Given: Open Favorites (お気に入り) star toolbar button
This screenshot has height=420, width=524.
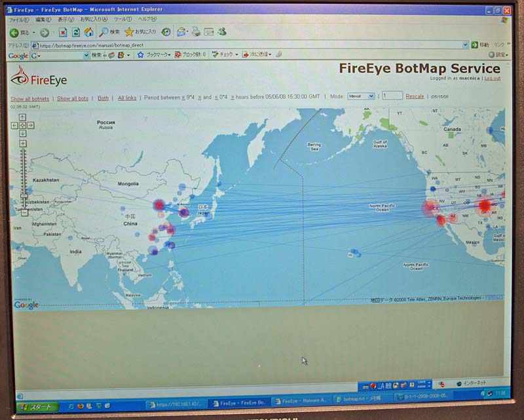Looking at the screenshot, I should (140, 31).
